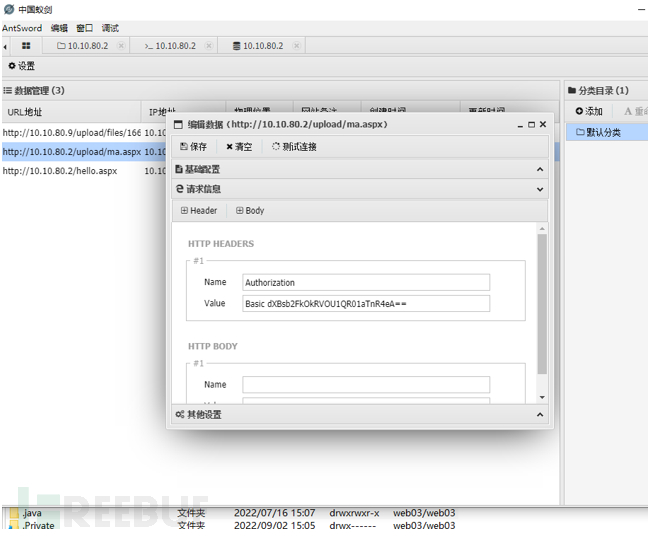Expand the 基础配置 section
651x536 pixels.
[360, 169]
